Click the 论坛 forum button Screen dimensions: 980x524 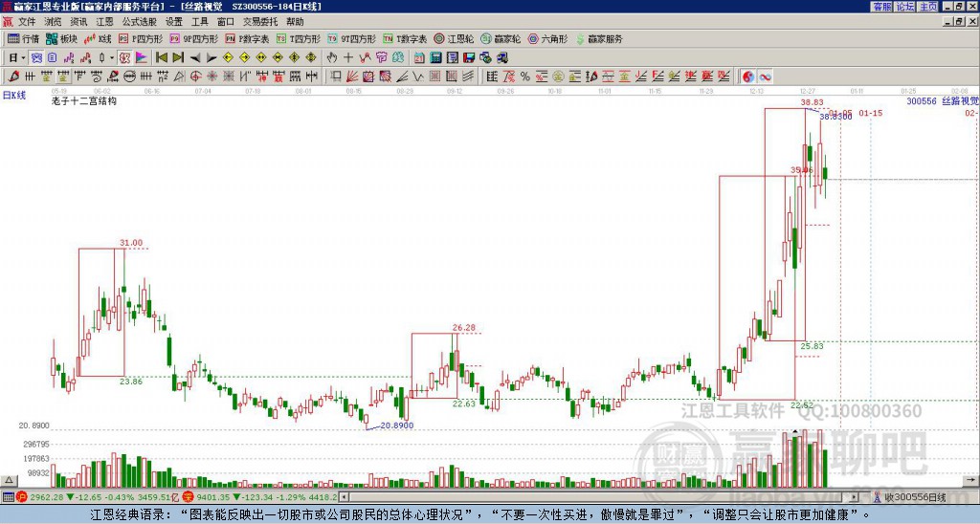coord(904,7)
